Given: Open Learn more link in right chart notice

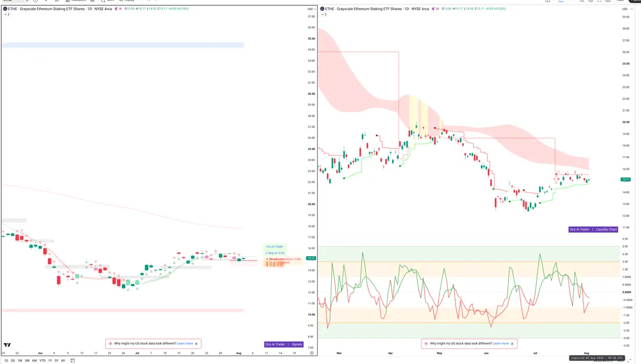Looking at the screenshot, I should 501,344.
